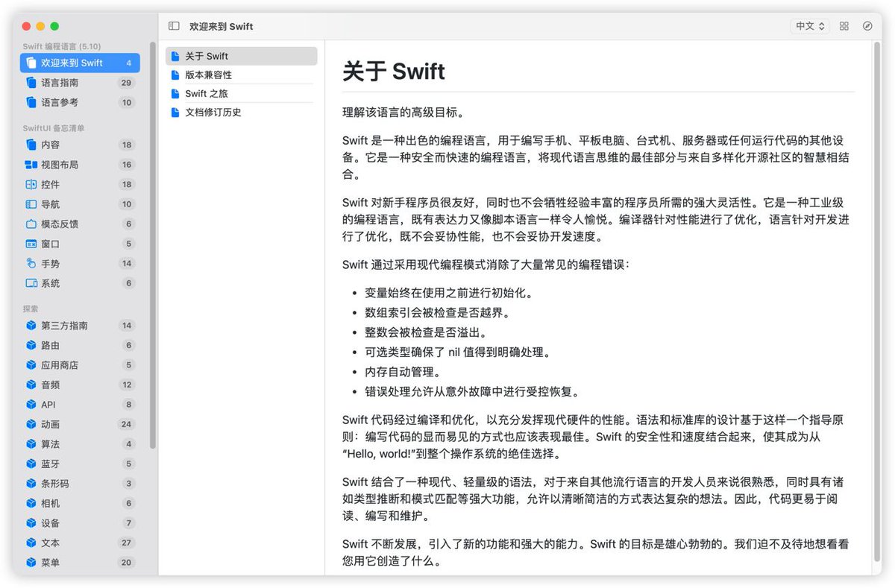Click the SwiftUI 备忘清单 section header
This screenshot has width=895, height=588.
[53, 128]
